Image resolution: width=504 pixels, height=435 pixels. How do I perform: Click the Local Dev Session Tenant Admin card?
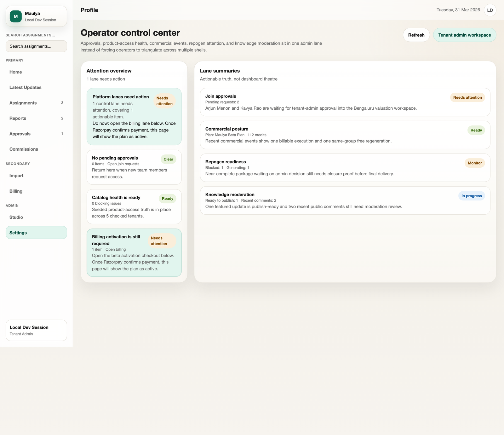(36, 330)
